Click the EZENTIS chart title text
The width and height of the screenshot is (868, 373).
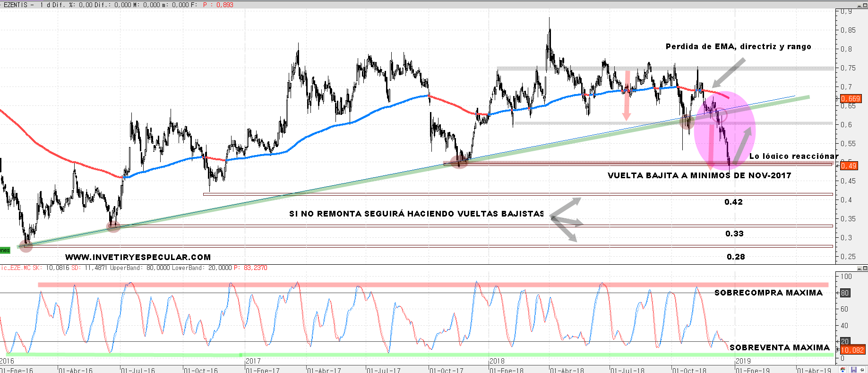click(x=15, y=5)
